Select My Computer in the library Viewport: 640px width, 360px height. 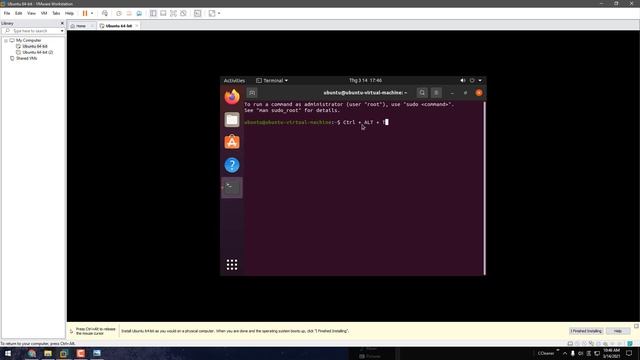point(29,40)
